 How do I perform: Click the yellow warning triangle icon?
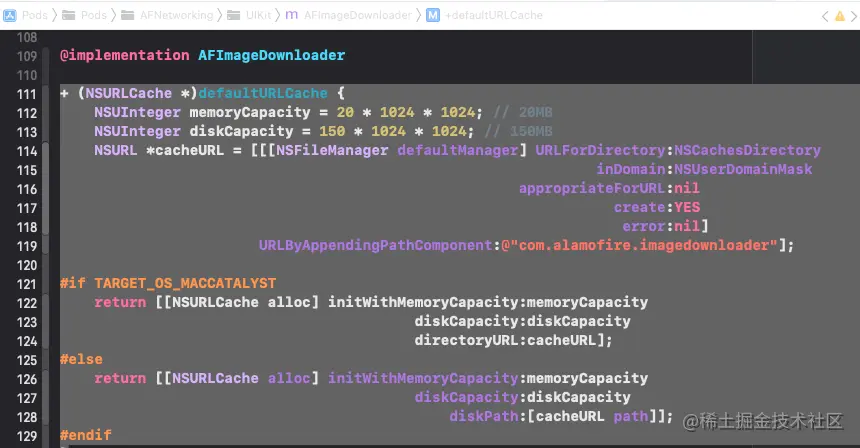[x=840, y=16]
